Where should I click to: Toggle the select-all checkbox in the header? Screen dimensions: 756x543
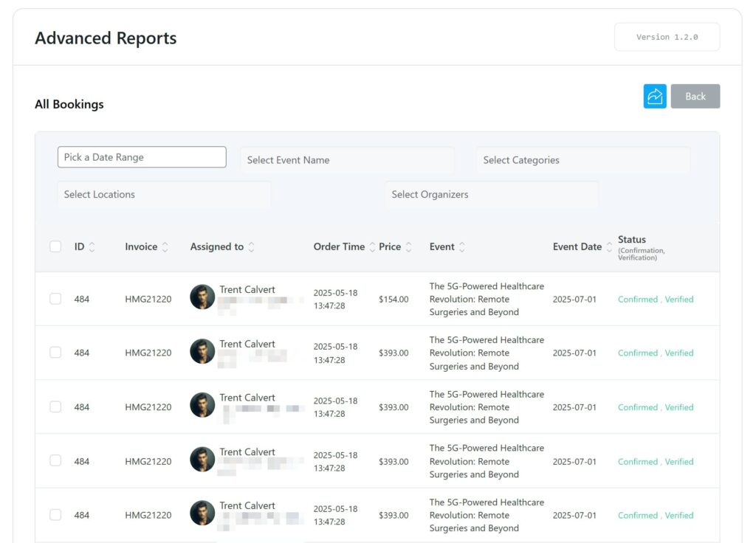click(x=55, y=246)
